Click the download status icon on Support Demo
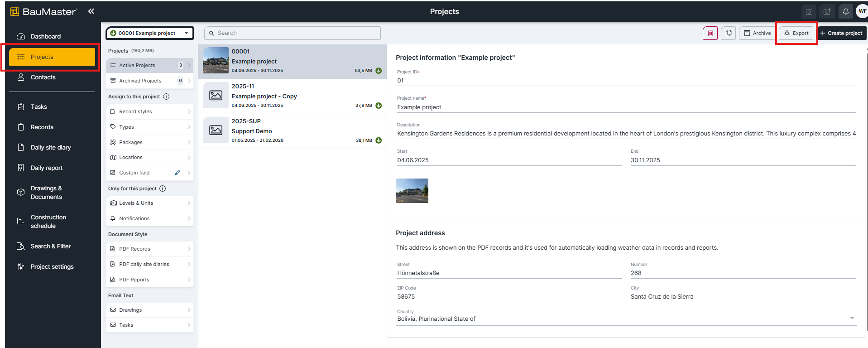The width and height of the screenshot is (868, 348). tap(379, 140)
